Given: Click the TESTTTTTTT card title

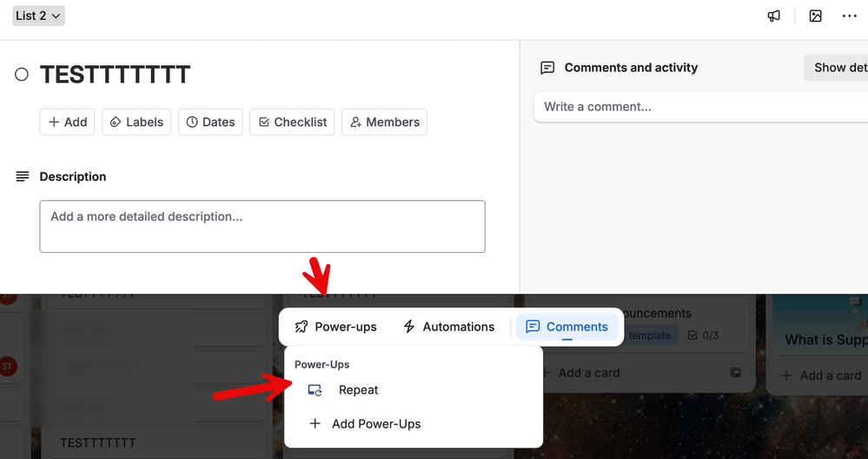Looking at the screenshot, I should click(116, 74).
